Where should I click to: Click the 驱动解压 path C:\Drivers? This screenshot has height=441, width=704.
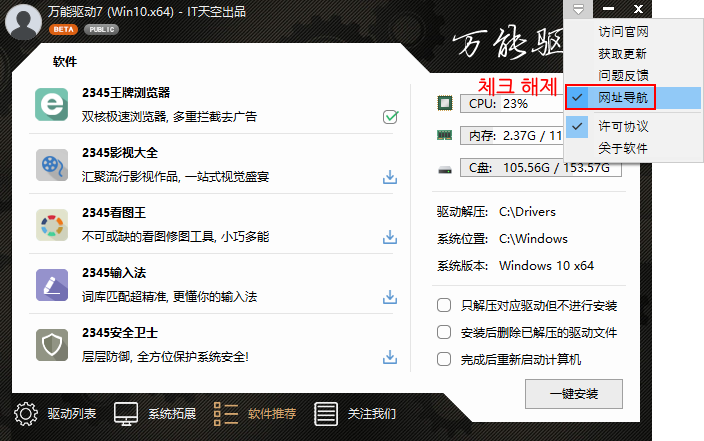point(527,212)
